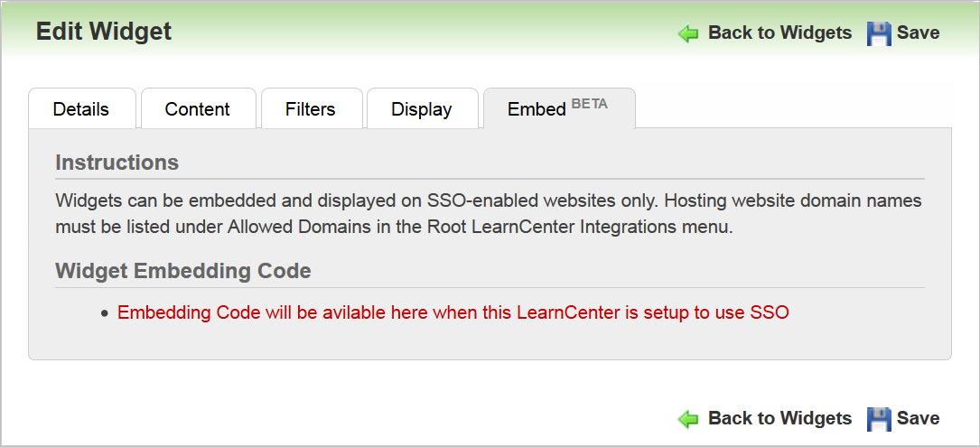Go to the Display tab

[421, 109]
